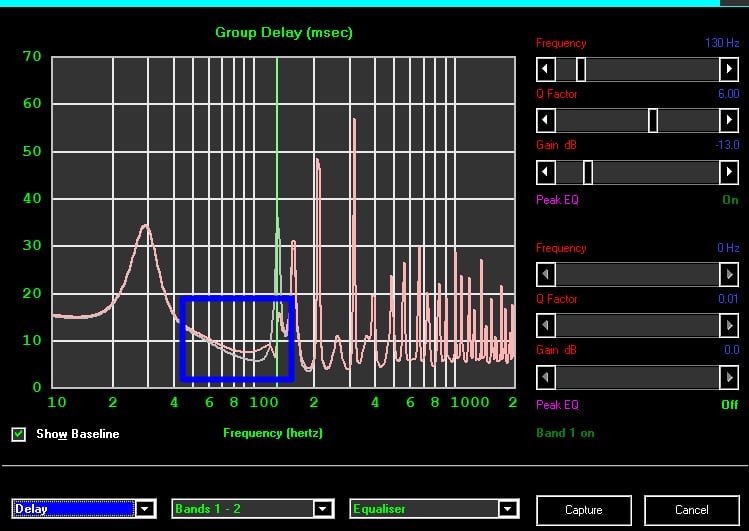Click the green 130 Hz marker line in chart

[x=277, y=143]
